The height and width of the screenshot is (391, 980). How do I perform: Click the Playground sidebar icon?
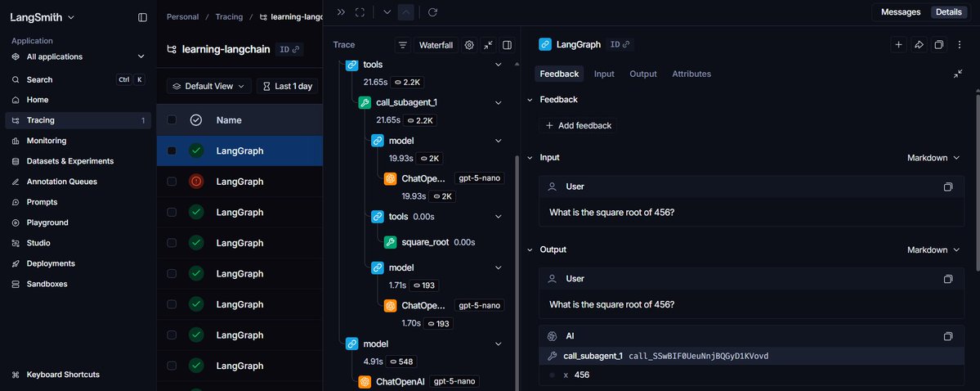pos(16,222)
